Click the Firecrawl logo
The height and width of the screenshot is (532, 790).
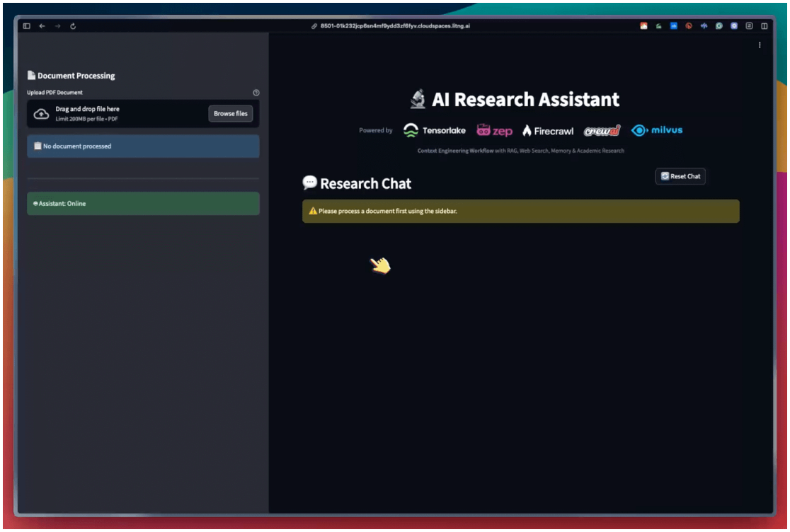pos(548,132)
